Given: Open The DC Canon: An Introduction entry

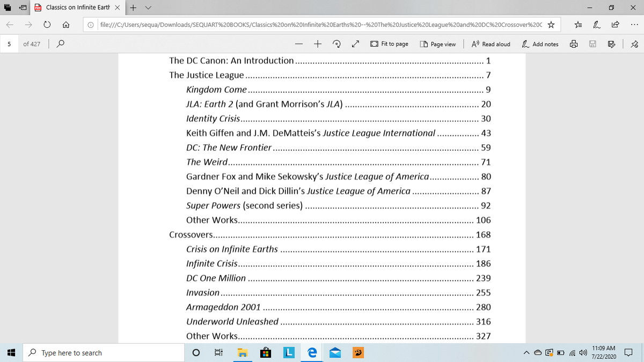Looking at the screenshot, I should [x=330, y=61].
